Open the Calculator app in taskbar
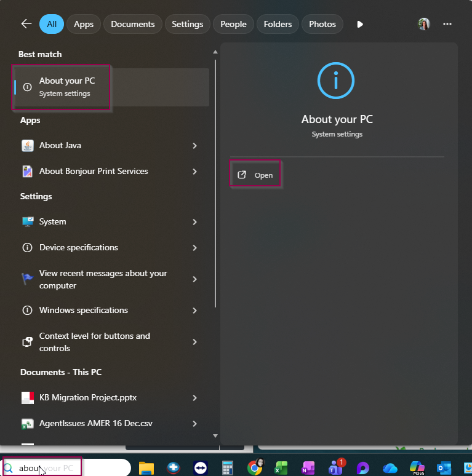 228,468
